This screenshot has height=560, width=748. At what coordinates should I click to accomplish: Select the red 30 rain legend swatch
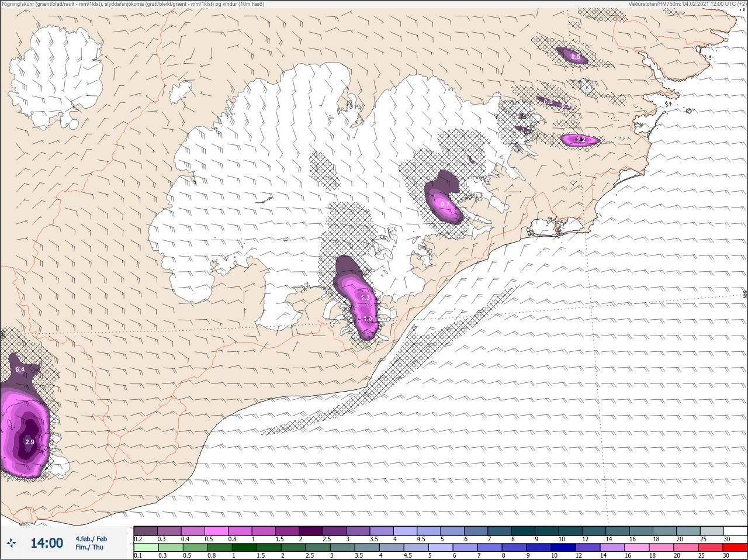735,547
